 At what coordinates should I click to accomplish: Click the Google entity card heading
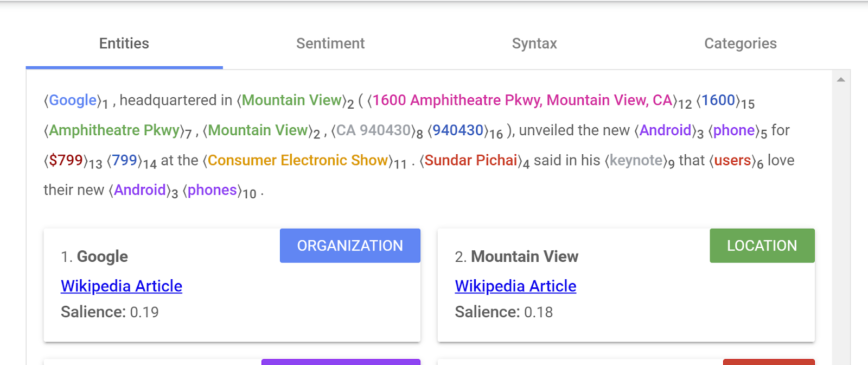[102, 256]
